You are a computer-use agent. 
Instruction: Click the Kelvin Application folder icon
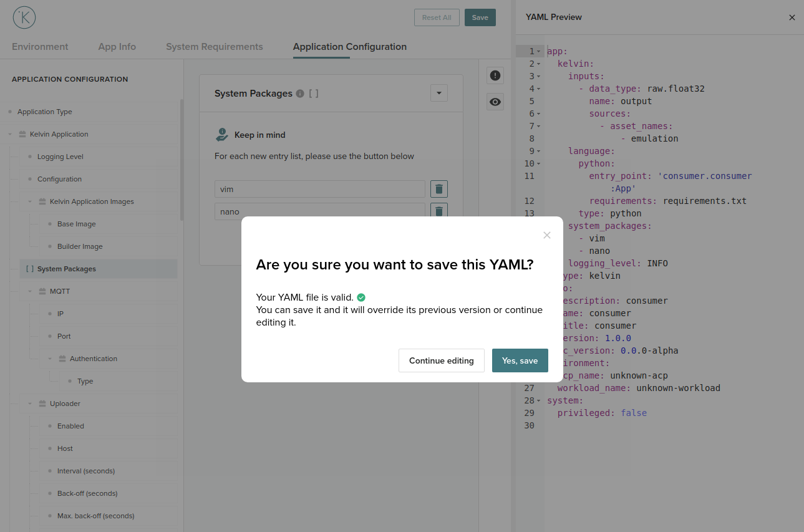[x=22, y=134]
